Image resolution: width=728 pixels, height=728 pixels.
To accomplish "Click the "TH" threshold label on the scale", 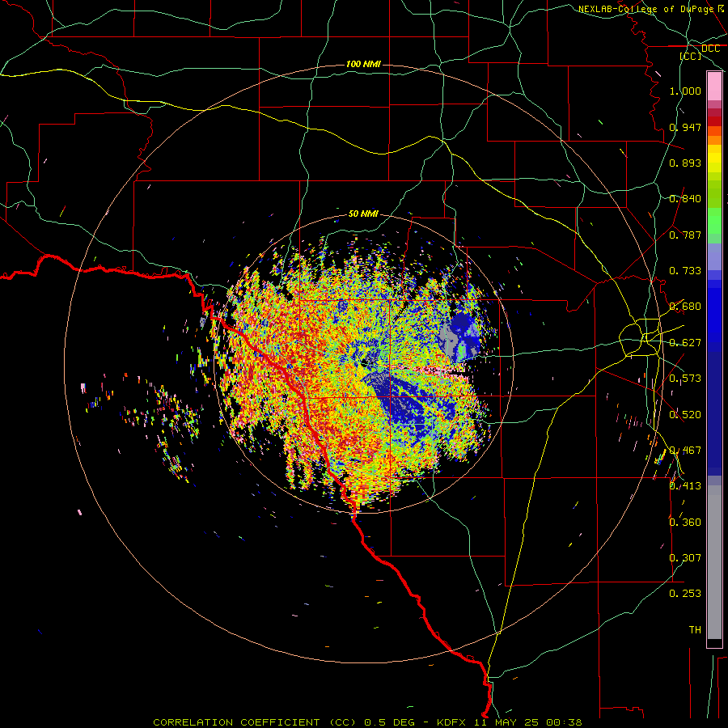I will [695, 630].
